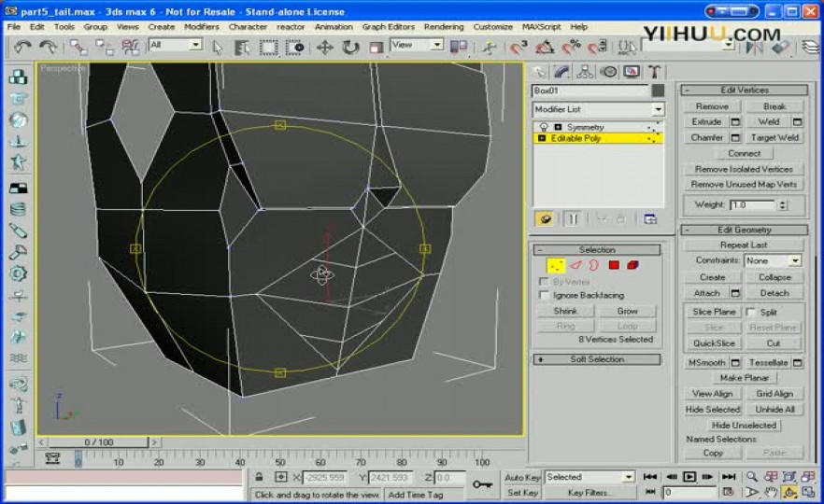Screen dimensions: 824x504
Task: Toggle the Set Key mode button
Action: point(522,493)
